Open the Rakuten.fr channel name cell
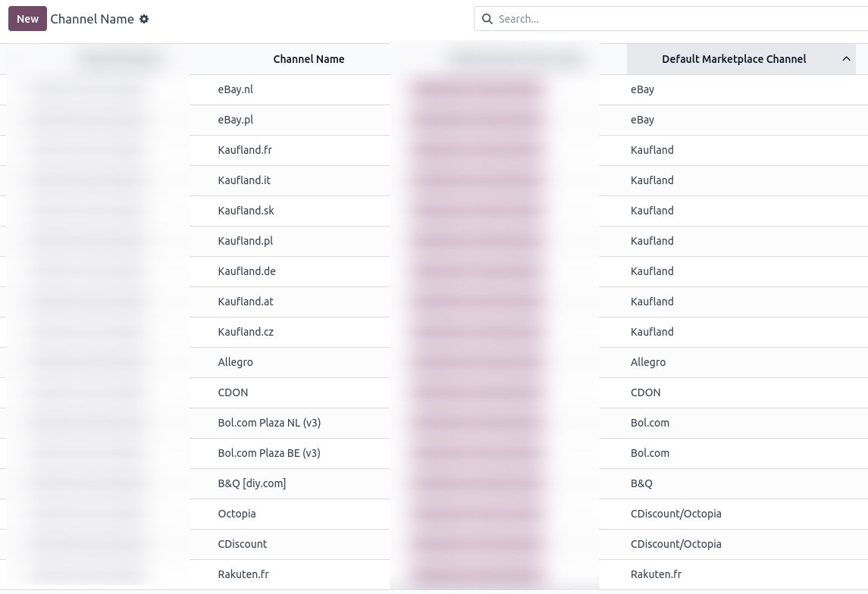This screenshot has width=868, height=594. pyautogui.click(x=243, y=574)
